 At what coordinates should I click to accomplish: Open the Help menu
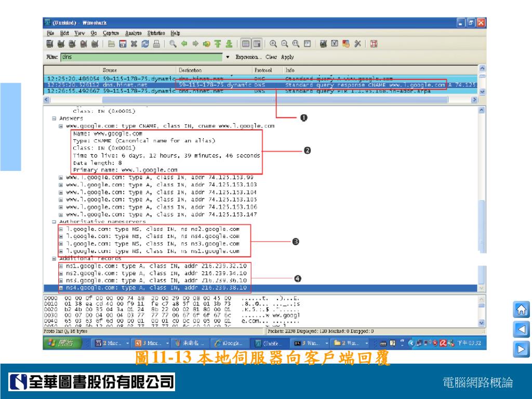(x=175, y=33)
